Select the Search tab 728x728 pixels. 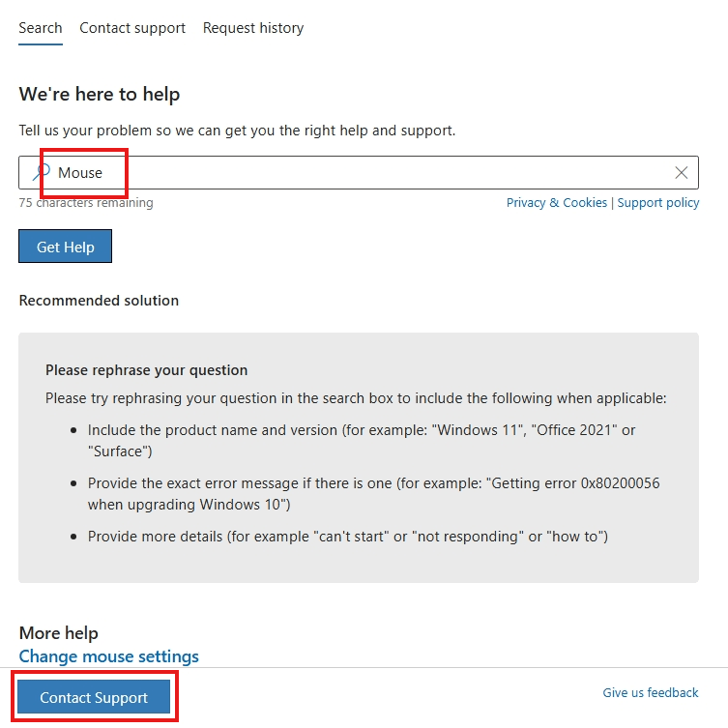[41, 28]
